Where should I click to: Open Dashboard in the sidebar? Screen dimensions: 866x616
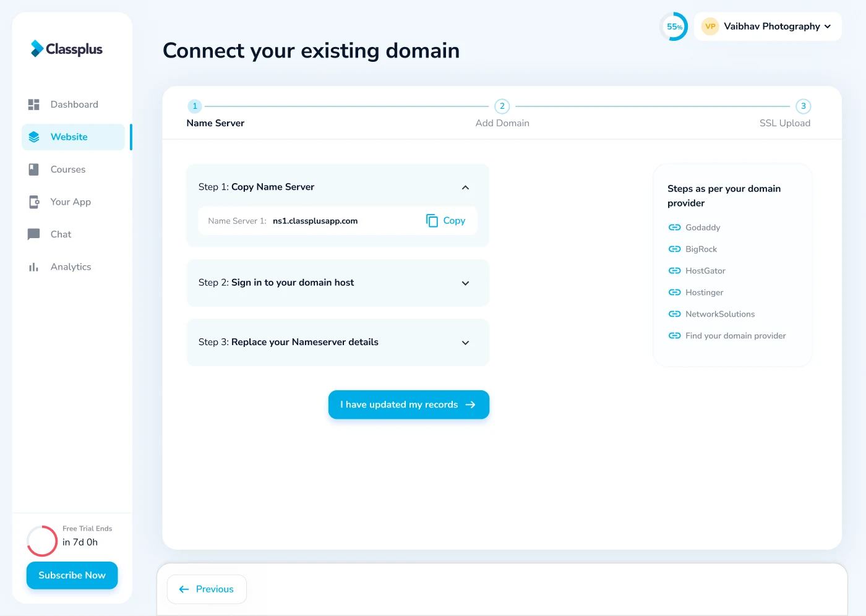[73, 105]
